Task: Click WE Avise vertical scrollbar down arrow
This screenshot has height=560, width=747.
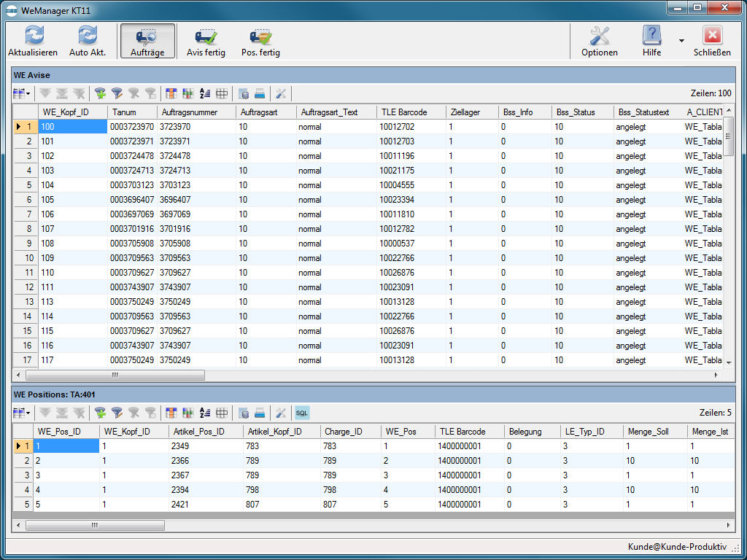Action: tap(729, 363)
